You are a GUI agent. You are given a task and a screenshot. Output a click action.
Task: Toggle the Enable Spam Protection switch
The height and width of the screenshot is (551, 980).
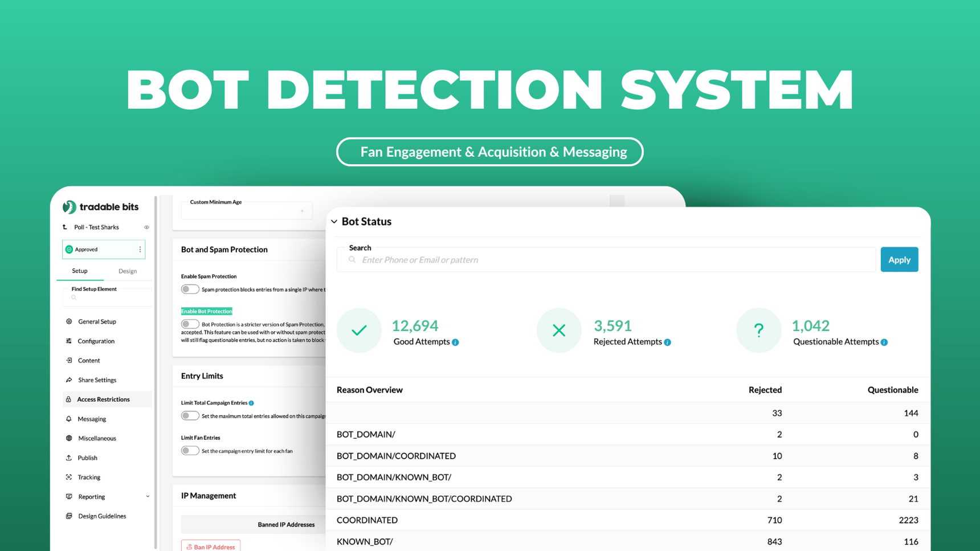click(x=190, y=289)
